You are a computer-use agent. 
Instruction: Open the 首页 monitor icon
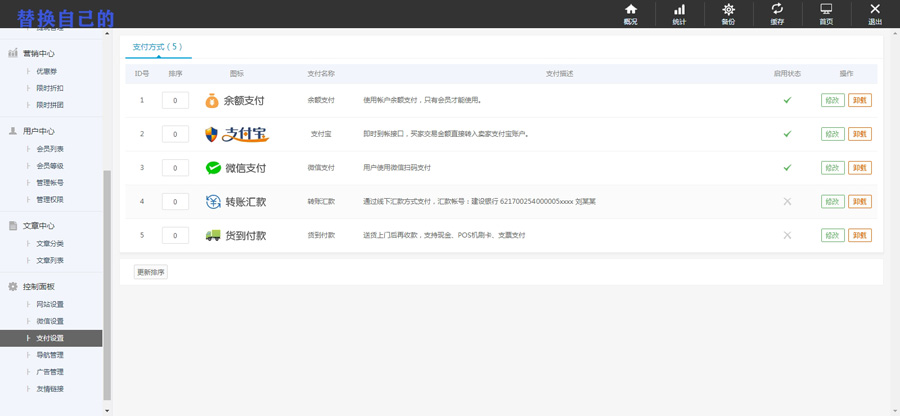tap(826, 13)
